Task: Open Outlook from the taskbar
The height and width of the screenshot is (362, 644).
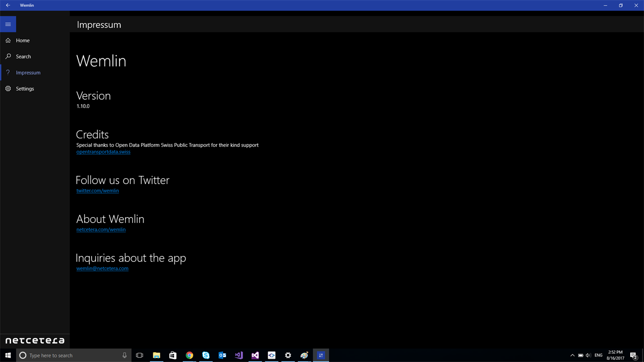Action: [x=221, y=355]
